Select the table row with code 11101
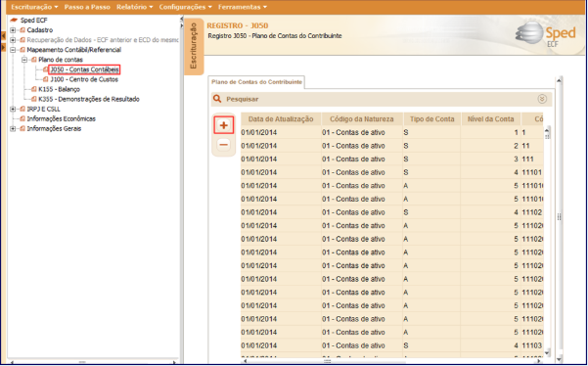Screen dimensions: 588x366 pyautogui.click(x=392, y=172)
